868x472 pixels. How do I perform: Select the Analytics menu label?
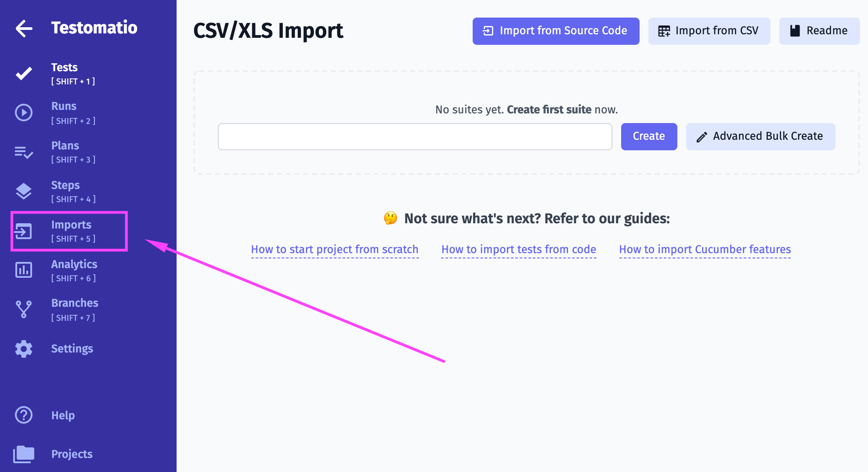pos(74,264)
